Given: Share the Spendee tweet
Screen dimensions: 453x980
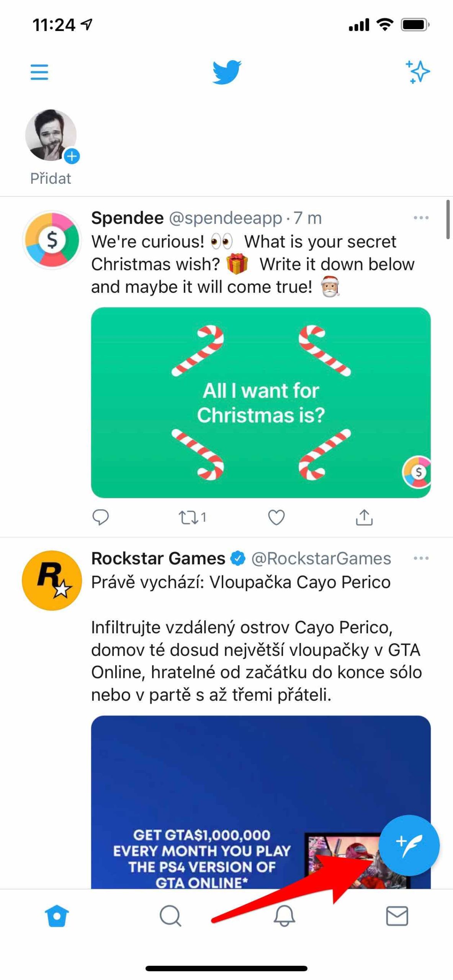Looking at the screenshot, I should (364, 518).
